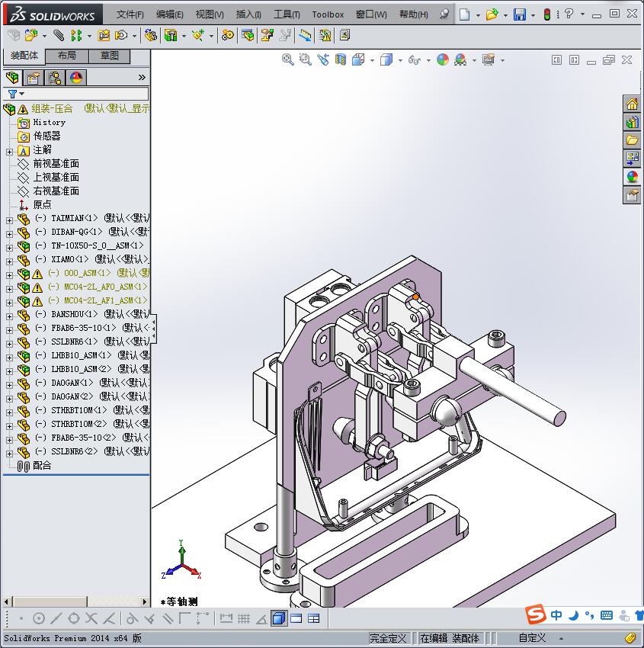Toggle the Sogou moon half-width icon
This screenshot has height=648, width=644.
573,616
